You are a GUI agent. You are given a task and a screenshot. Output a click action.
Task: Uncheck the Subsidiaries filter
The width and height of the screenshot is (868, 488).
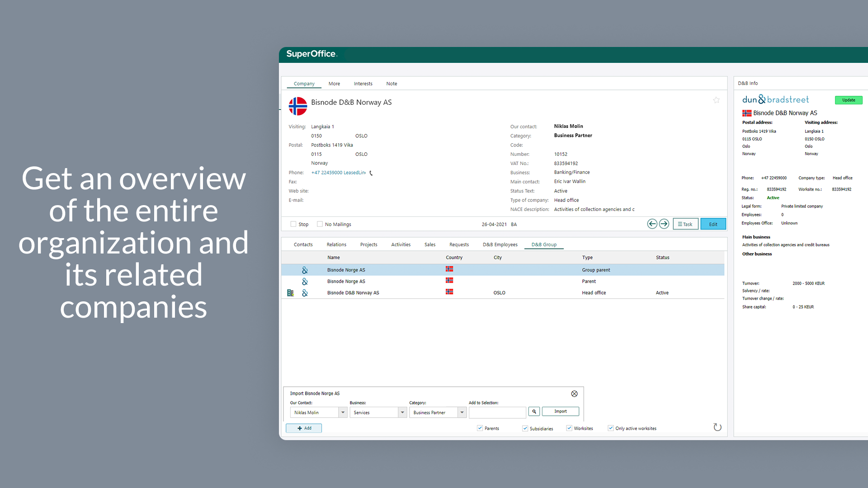(525, 428)
